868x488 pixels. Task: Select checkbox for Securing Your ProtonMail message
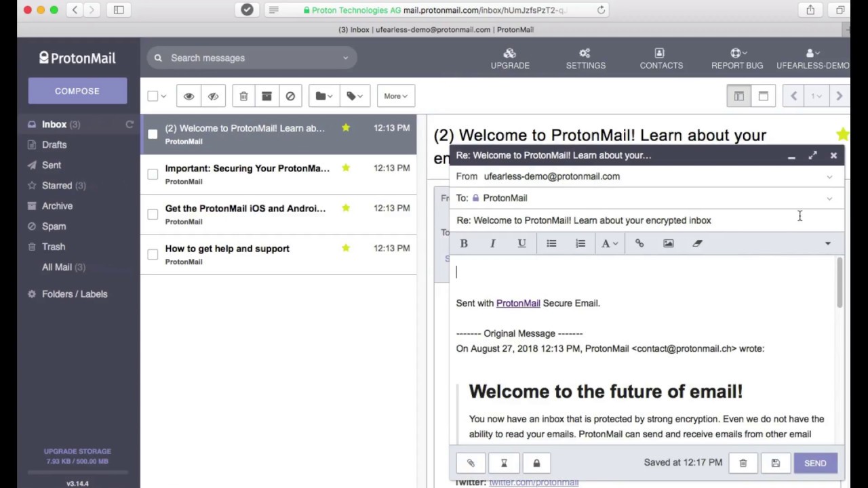click(153, 174)
